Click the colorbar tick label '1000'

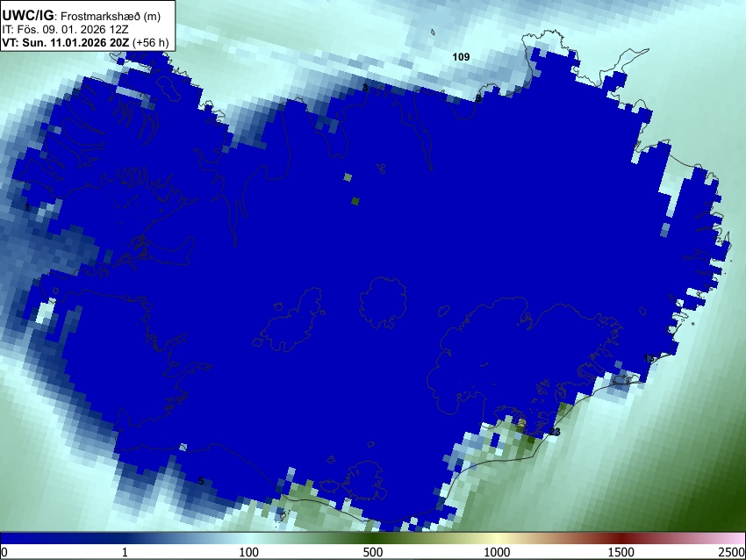point(497,552)
